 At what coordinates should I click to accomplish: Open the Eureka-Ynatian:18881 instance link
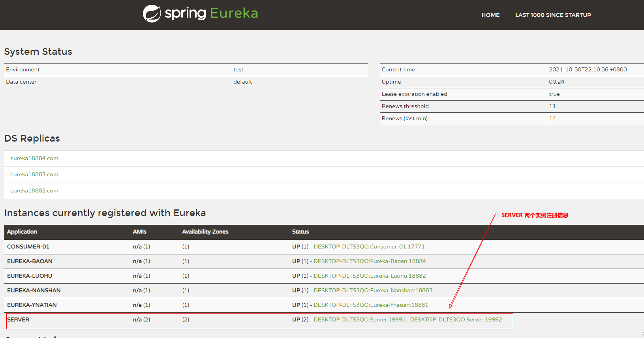pyautogui.click(x=371, y=305)
